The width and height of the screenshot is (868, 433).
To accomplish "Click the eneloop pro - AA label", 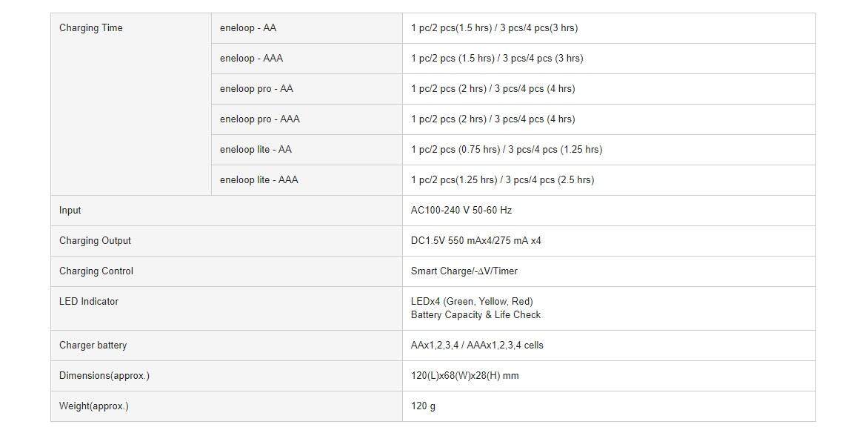I will pyautogui.click(x=256, y=89).
